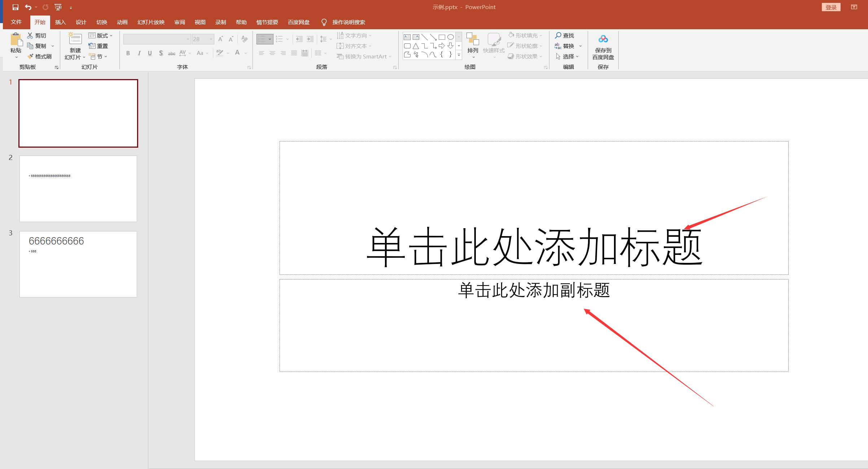The height and width of the screenshot is (469, 868).
Task: Expand the Section (节) dropdown
Action: [x=98, y=56]
